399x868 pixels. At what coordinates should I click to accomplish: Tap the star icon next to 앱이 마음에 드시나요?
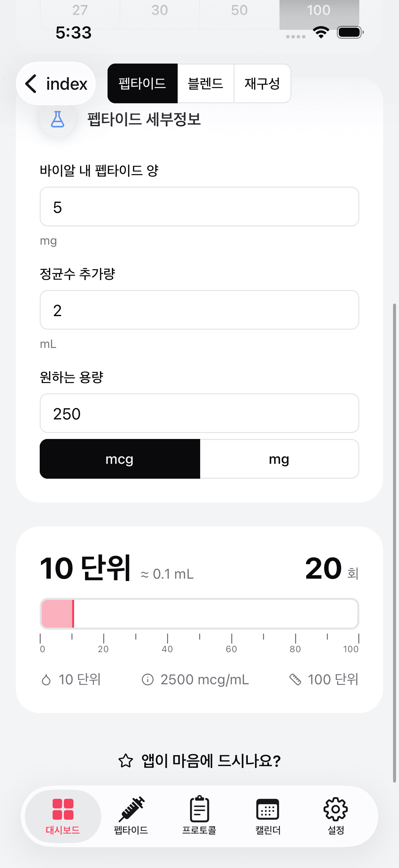pyautogui.click(x=126, y=761)
